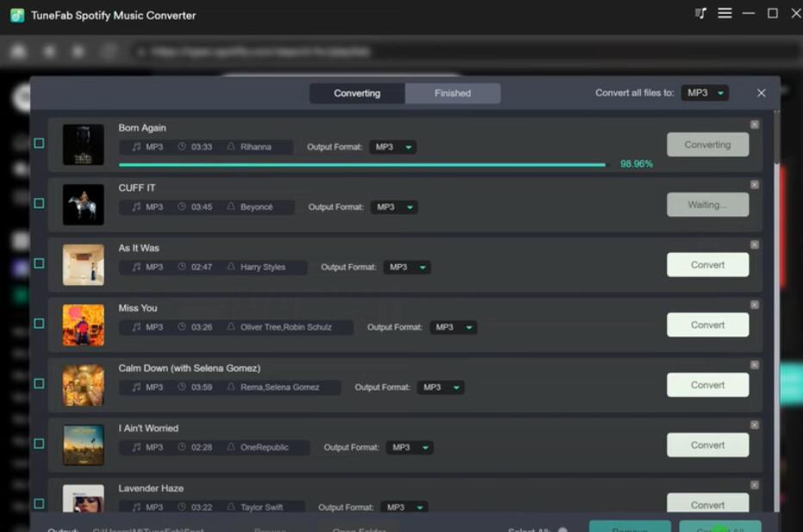Convert the Lavender Haze track
This screenshot has width=803, height=532.
point(707,504)
